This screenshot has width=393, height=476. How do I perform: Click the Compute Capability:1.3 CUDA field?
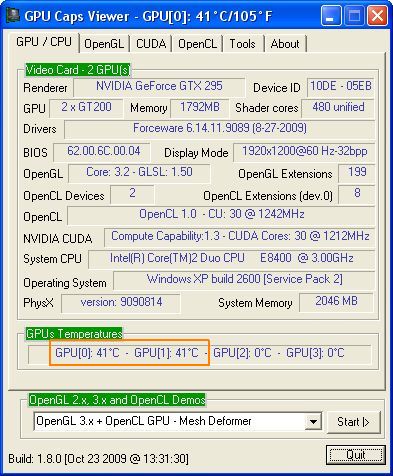point(240,237)
